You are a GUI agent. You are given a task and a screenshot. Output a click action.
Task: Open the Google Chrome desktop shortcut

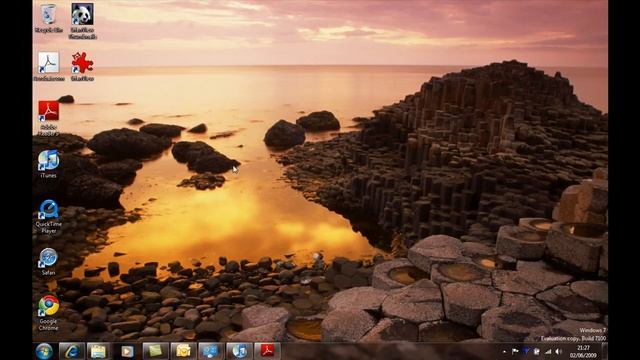coord(49,313)
